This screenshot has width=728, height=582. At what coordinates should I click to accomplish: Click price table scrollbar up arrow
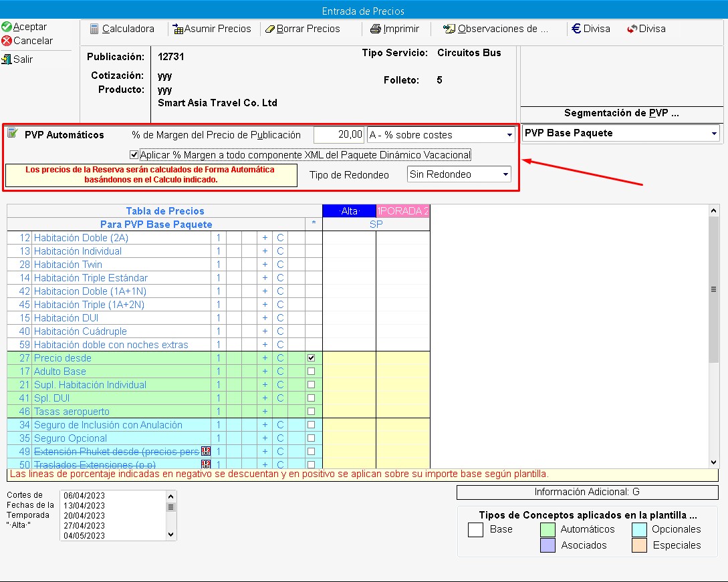(713, 210)
